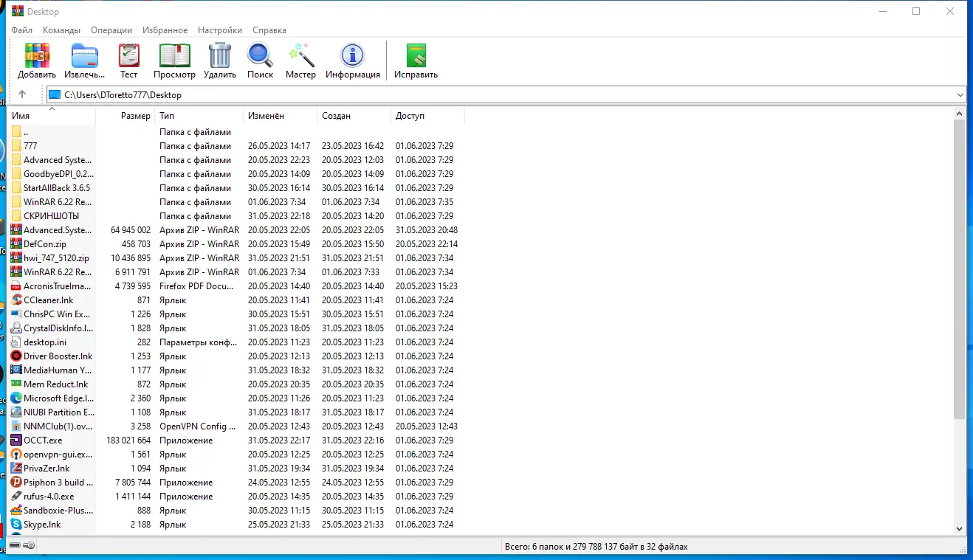This screenshot has height=560, width=973.
Task: Select the rufus-4.0.exe icon
Action: point(16,497)
